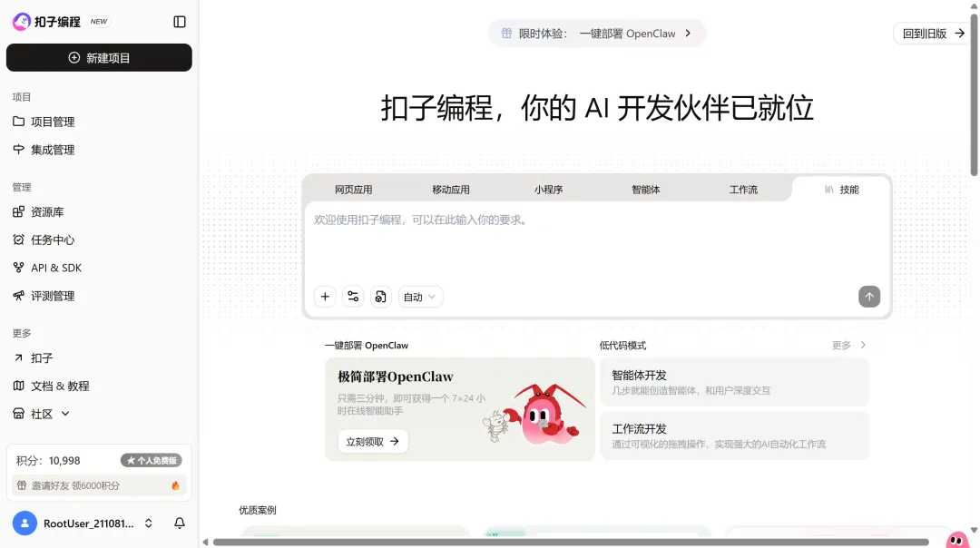Screen dimensions: 980x548
Task: Open the notifications bell
Action: 180,523
